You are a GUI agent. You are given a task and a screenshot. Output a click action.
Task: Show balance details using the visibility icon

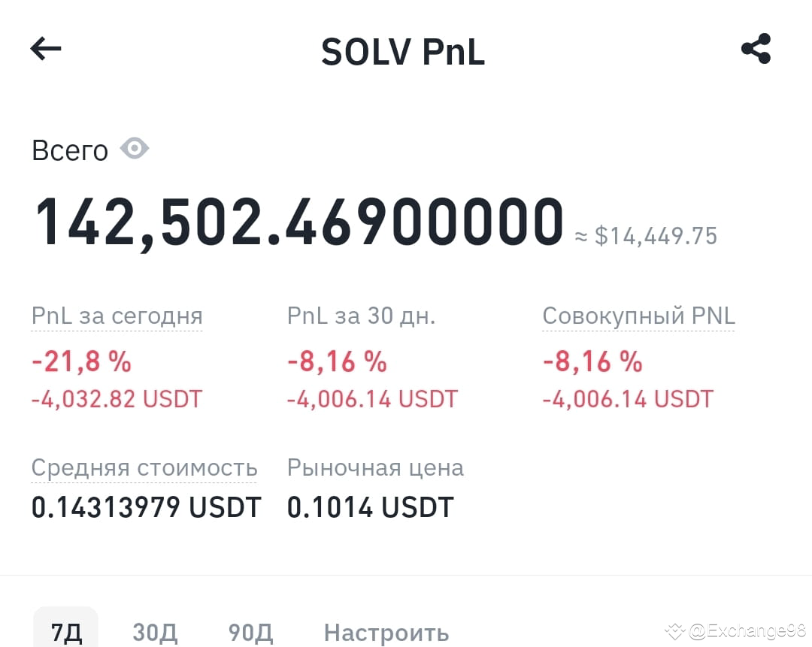point(135,148)
